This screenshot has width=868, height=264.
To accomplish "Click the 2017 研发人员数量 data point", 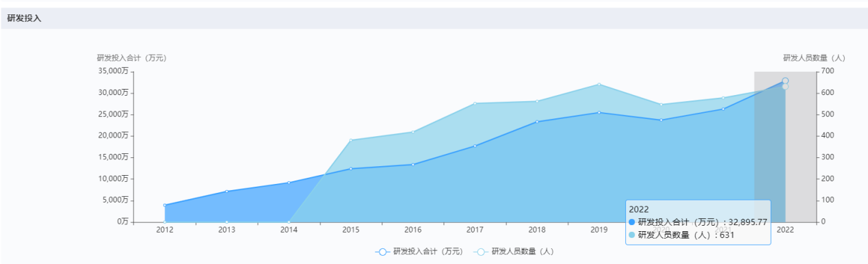I will [x=475, y=103].
